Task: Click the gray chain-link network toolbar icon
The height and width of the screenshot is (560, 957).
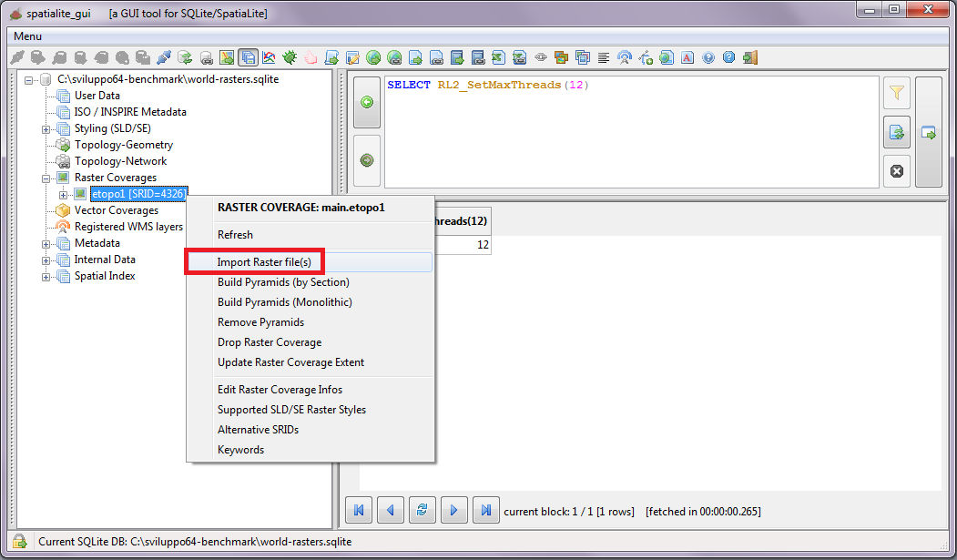Action: tap(540, 57)
